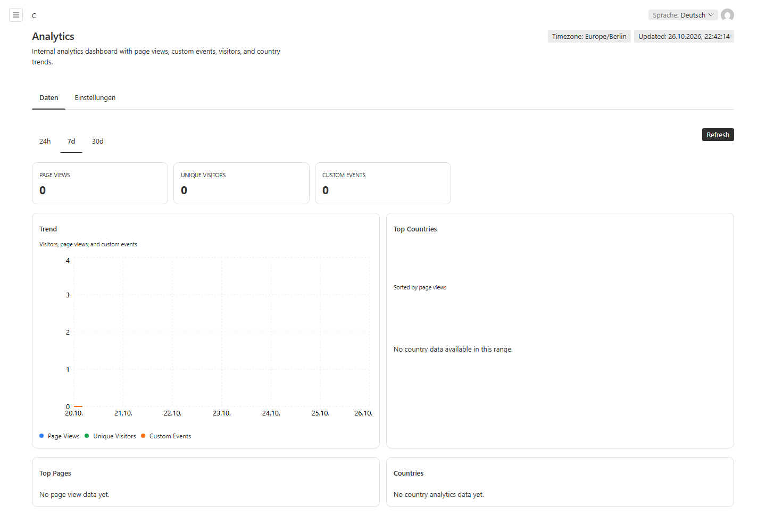Click the Page Views legend label
The height and width of the screenshot is (532, 766).
pyautogui.click(x=64, y=436)
